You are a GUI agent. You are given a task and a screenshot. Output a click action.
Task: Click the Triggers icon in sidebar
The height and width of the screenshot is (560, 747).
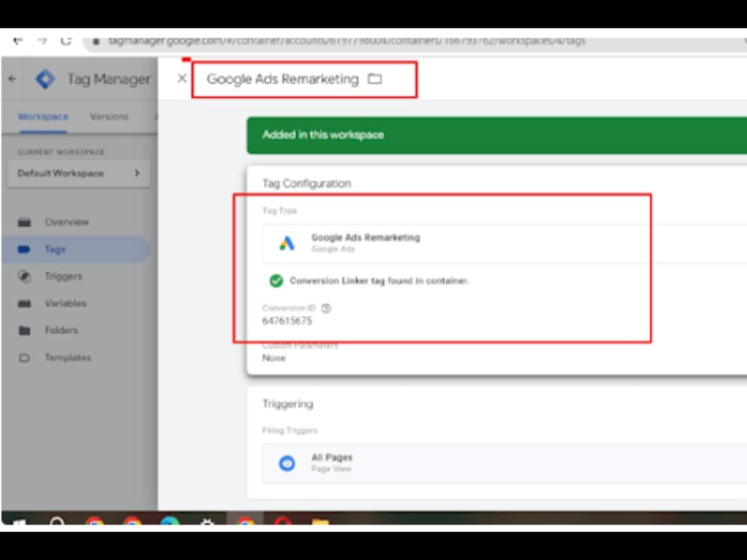(x=25, y=276)
